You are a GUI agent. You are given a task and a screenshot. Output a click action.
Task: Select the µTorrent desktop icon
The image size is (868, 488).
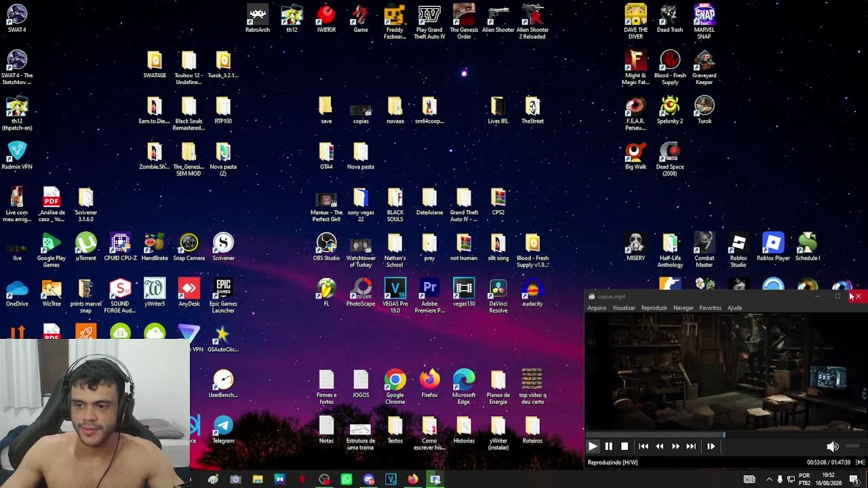(85, 247)
